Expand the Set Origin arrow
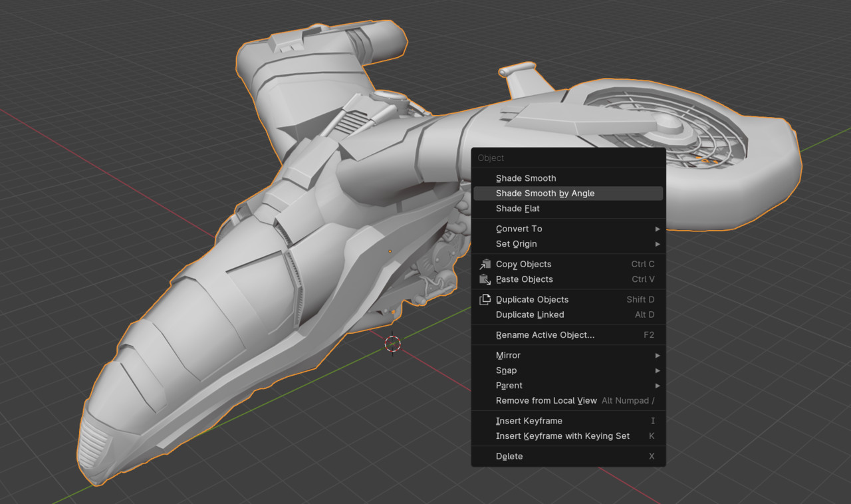Screen dimensions: 851x504 click(x=658, y=244)
